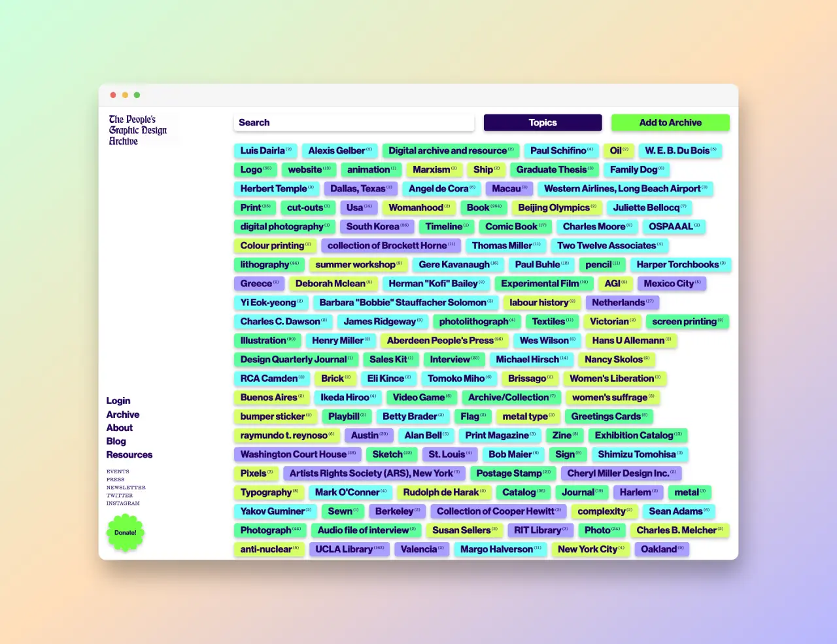837x644 pixels.
Task: Select the Audio file of interview tag
Action: click(366, 530)
